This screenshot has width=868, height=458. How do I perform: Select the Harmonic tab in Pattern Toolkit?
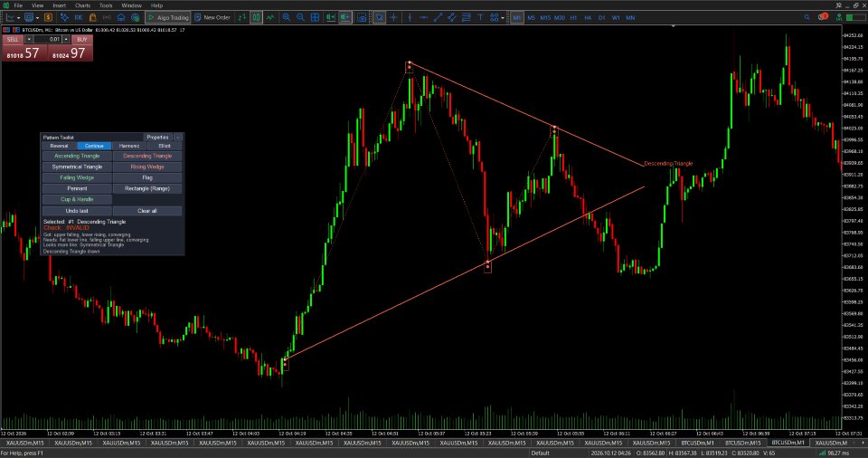coord(129,146)
